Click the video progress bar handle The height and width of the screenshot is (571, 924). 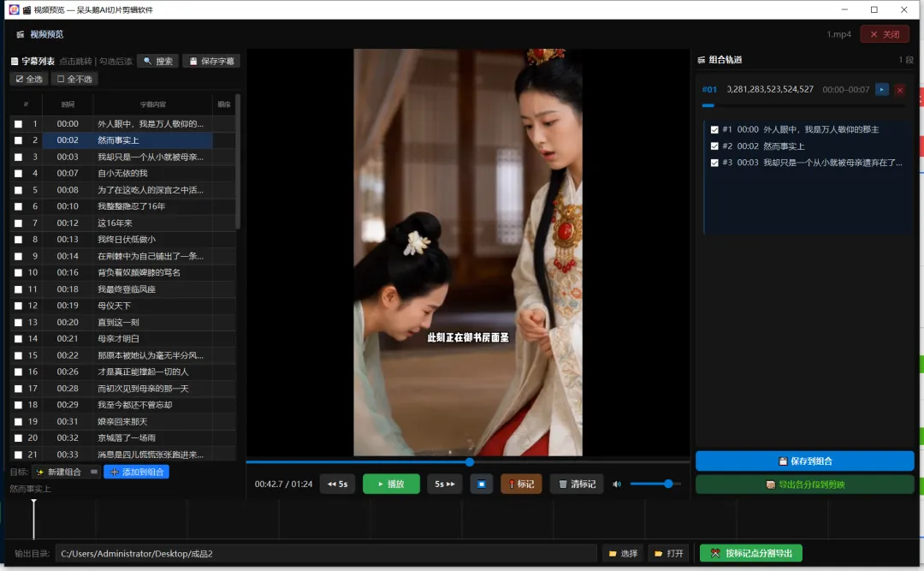pyautogui.click(x=470, y=462)
